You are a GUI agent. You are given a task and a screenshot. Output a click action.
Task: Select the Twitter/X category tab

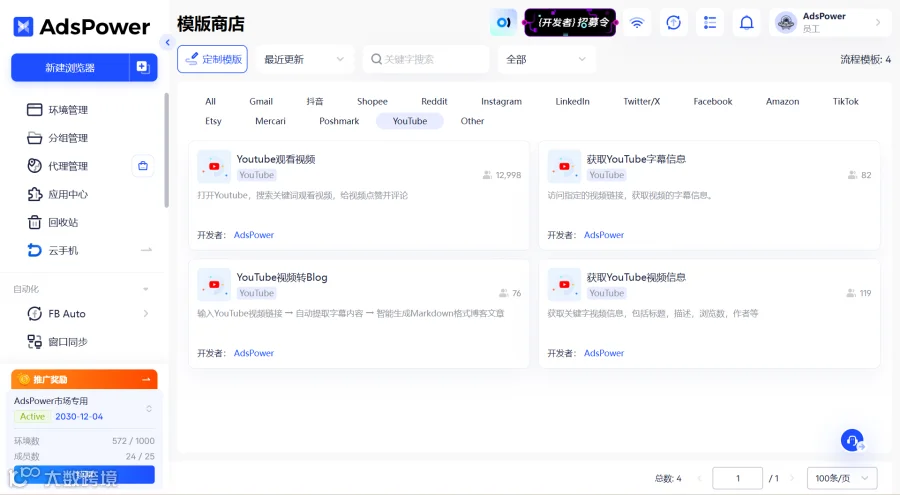[642, 102]
